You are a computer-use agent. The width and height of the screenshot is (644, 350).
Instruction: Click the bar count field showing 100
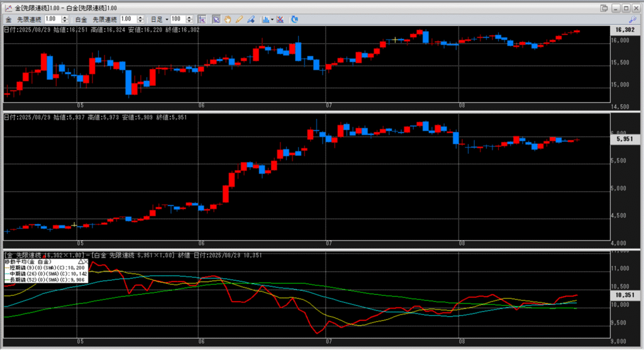[x=176, y=19]
